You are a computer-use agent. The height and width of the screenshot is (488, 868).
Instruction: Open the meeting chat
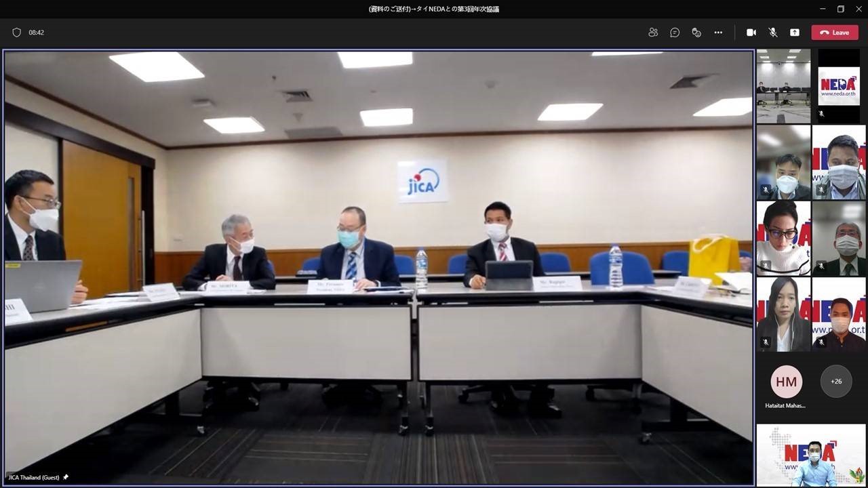pyautogui.click(x=675, y=33)
